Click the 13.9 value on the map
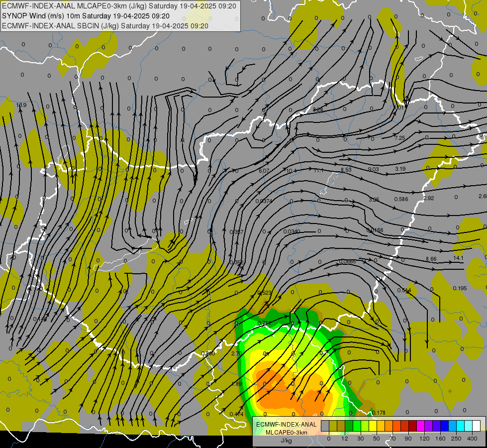This screenshot has height=448, width=487. tap(21, 105)
